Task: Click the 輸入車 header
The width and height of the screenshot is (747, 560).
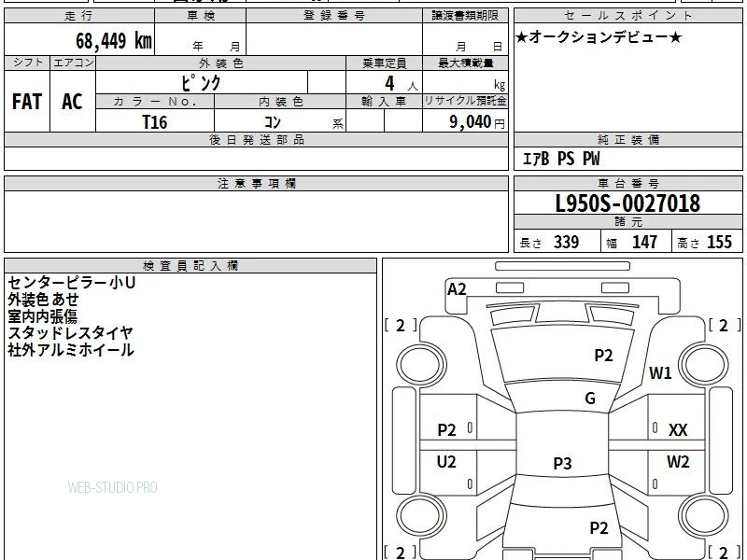Action: coord(384,102)
